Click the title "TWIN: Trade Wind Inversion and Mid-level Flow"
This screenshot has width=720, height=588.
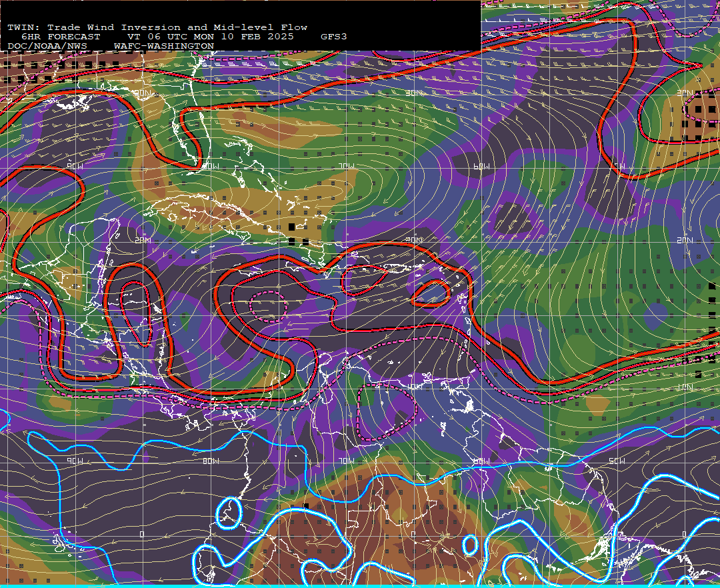(157, 27)
